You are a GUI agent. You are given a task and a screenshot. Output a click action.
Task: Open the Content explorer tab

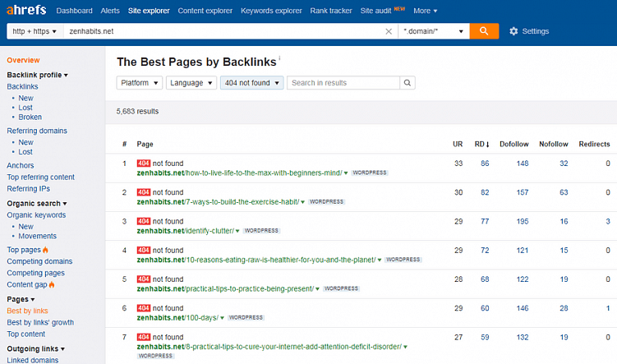click(x=205, y=11)
